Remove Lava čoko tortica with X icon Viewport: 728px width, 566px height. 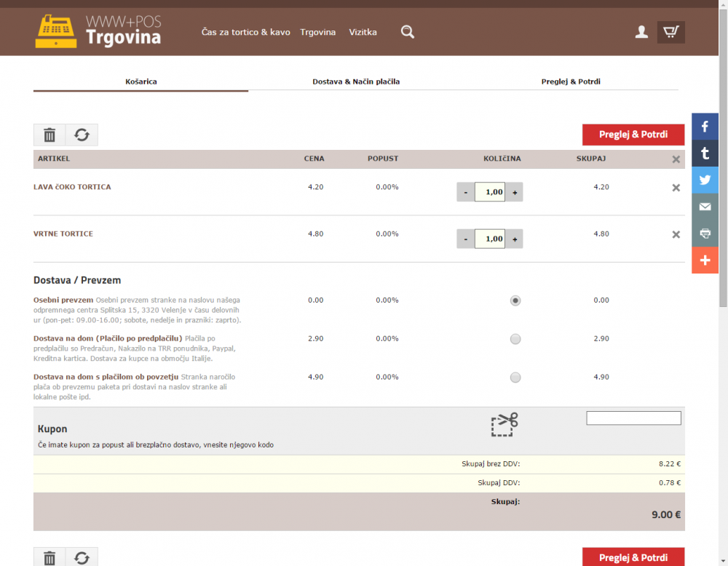click(676, 188)
